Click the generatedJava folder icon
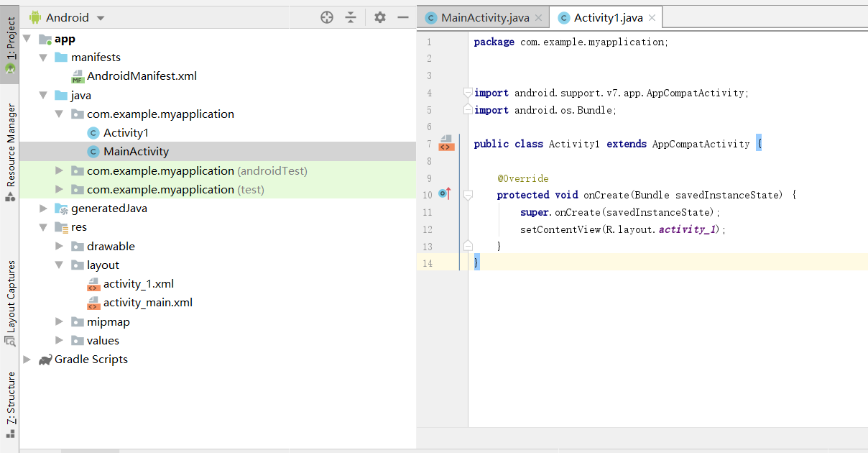The width and height of the screenshot is (868, 453). (x=61, y=209)
